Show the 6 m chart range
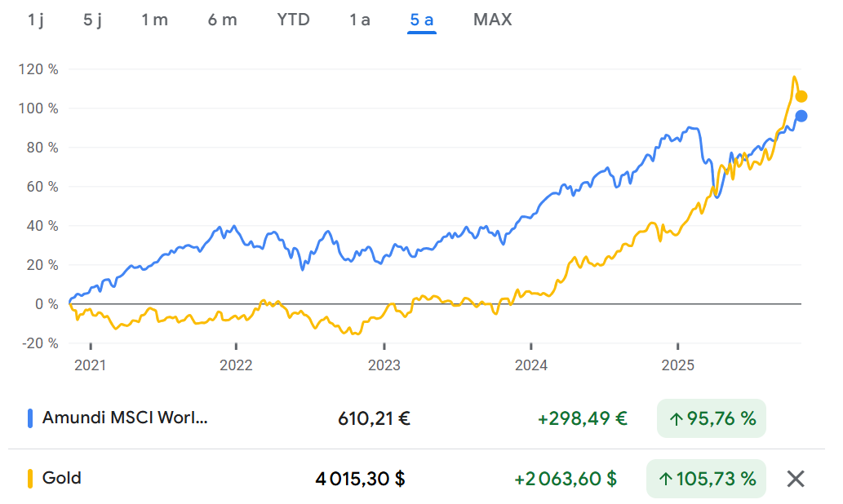 222,20
